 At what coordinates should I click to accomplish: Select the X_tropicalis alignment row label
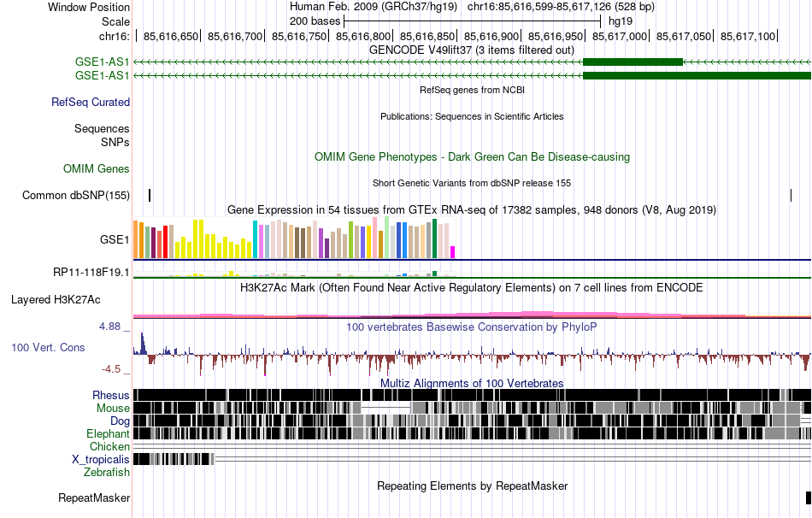(101, 460)
